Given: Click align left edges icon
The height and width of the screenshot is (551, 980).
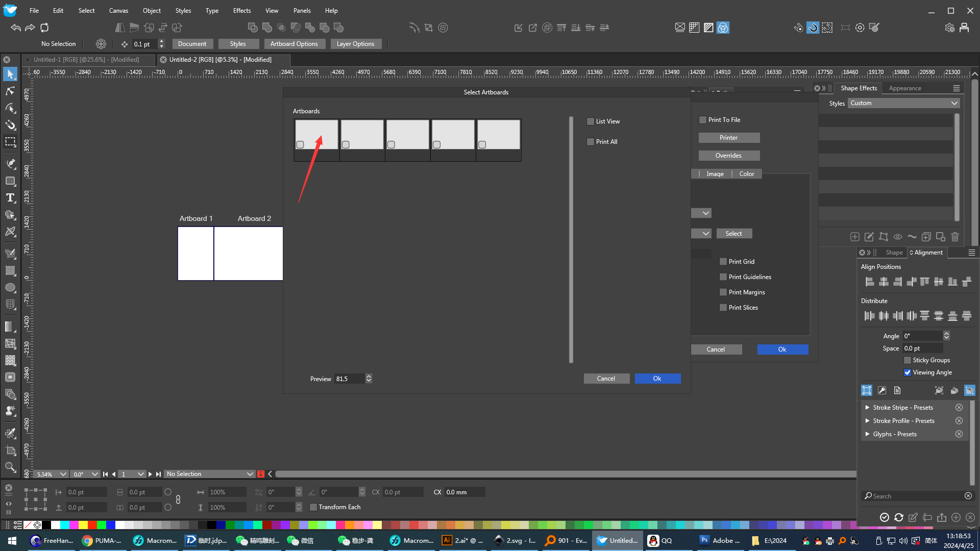Looking at the screenshot, I should [869, 282].
